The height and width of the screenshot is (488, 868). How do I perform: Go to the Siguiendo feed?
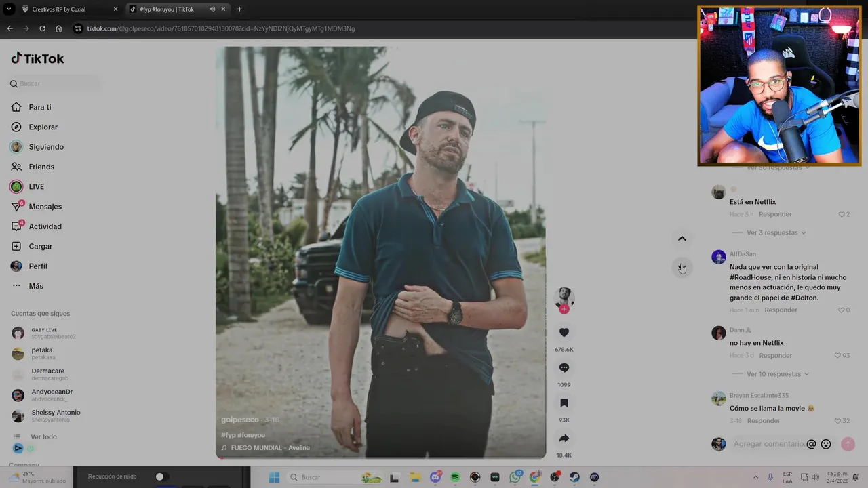coord(37,147)
